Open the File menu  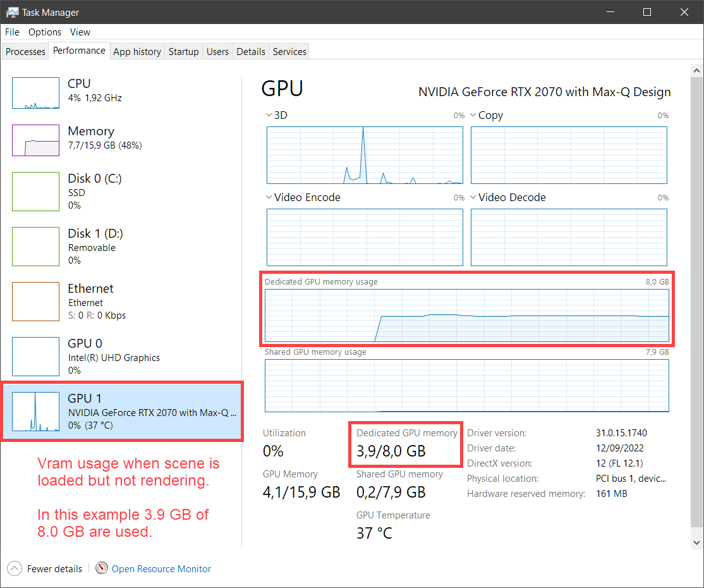click(12, 32)
